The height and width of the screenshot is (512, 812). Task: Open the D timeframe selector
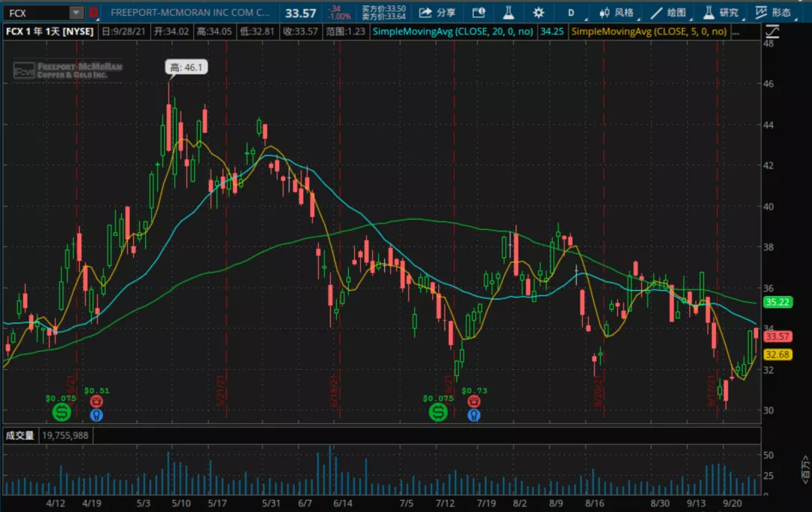(x=571, y=12)
